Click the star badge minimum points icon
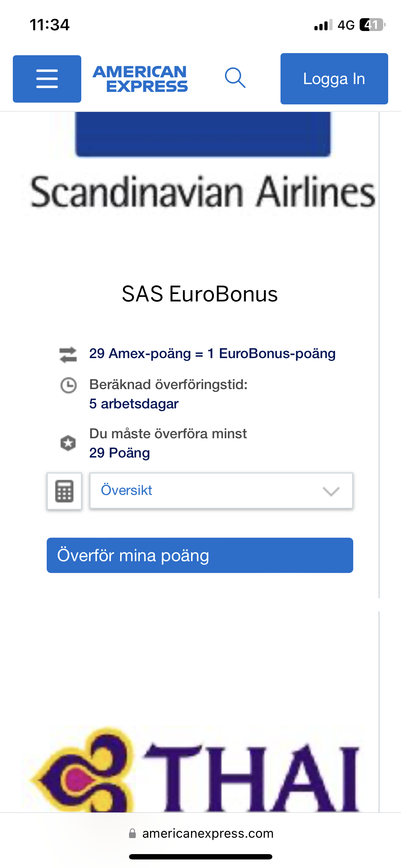Viewport: 401px width, 868px height. pos(68,443)
